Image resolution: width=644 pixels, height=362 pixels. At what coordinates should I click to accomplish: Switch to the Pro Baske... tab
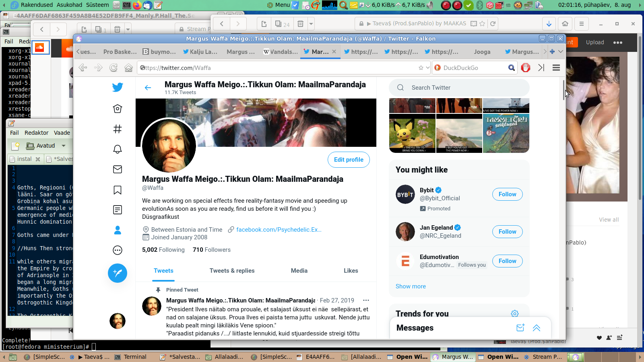coord(120,51)
